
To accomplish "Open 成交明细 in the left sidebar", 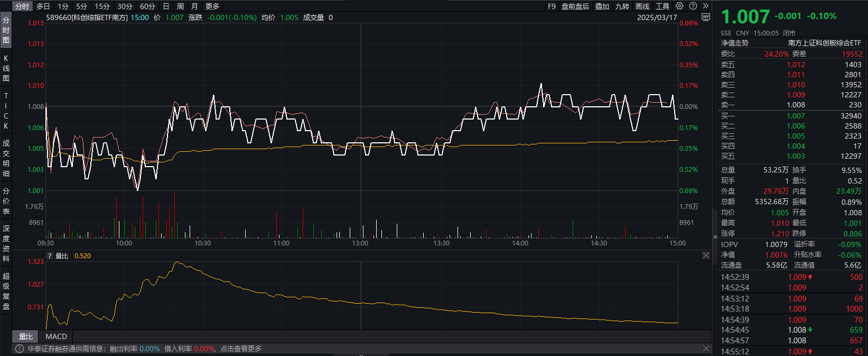I will (x=6, y=158).
